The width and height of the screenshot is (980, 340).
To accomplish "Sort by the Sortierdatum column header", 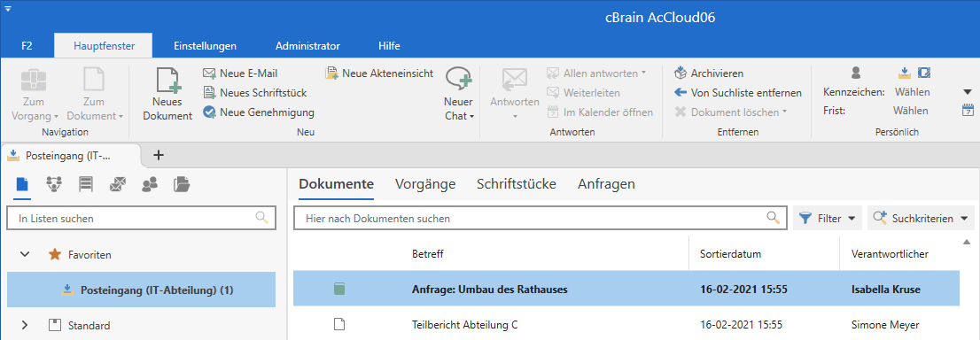I will pyautogui.click(x=730, y=254).
